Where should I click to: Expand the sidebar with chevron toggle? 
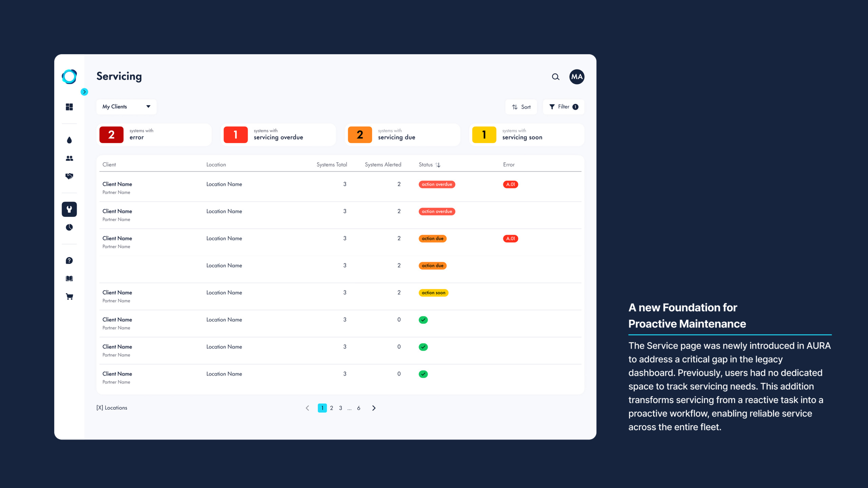tap(84, 92)
